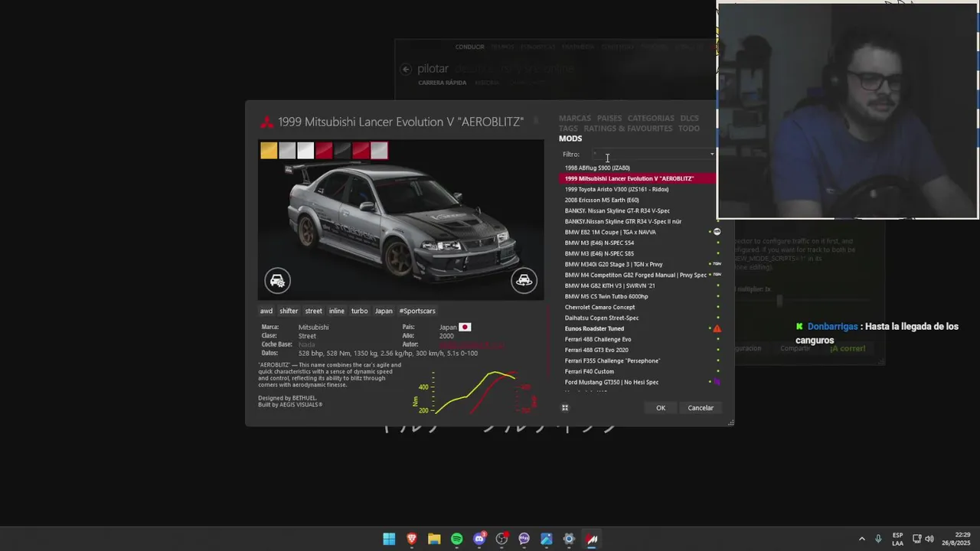Screen dimensions: 980x551
Task: Click the Japan flag next to País
Action: (465, 328)
